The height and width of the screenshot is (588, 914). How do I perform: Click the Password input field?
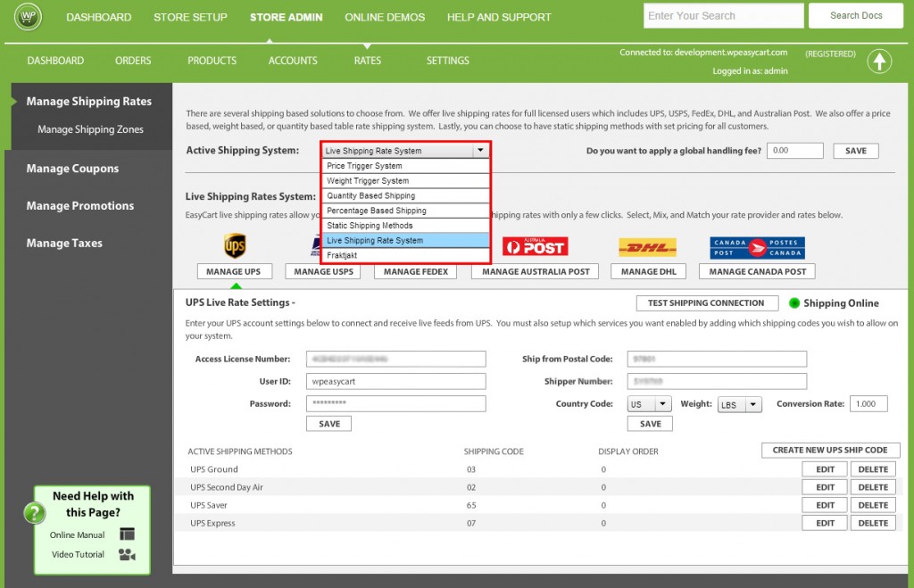[395, 403]
